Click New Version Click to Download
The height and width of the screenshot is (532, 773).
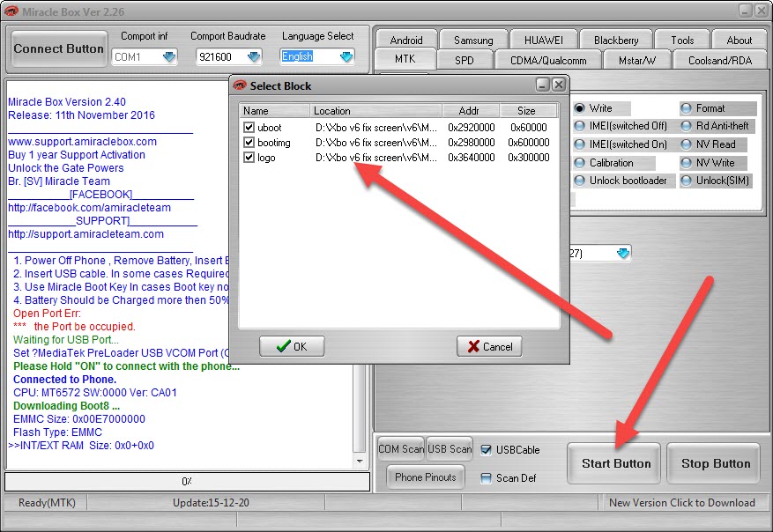[x=682, y=502]
